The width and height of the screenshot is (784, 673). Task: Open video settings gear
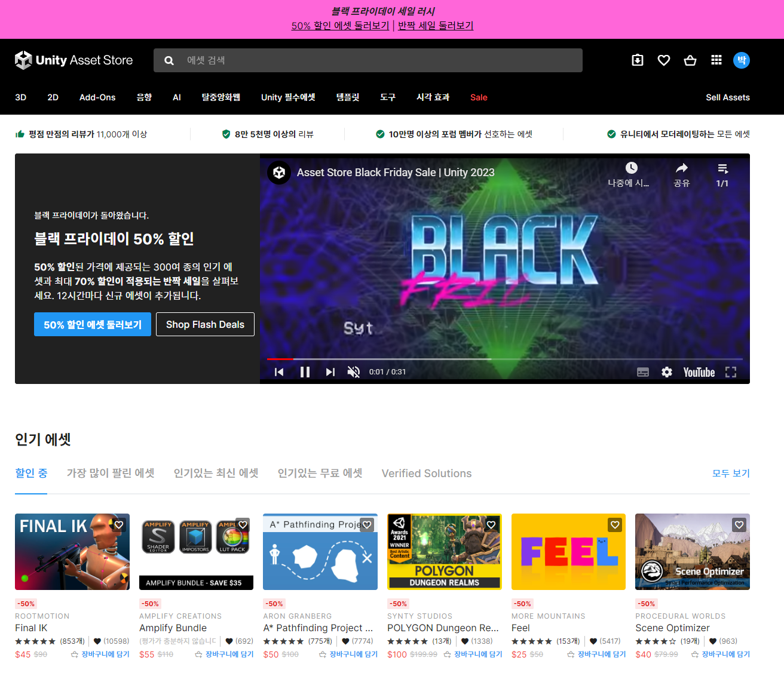click(x=667, y=372)
